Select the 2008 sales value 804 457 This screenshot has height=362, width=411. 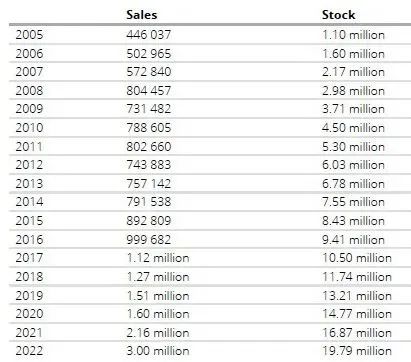tap(148, 90)
